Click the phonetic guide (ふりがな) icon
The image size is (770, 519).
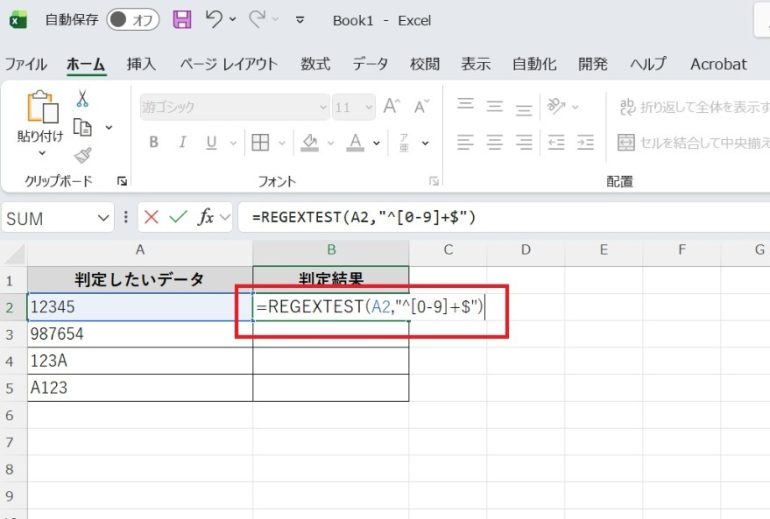point(404,142)
